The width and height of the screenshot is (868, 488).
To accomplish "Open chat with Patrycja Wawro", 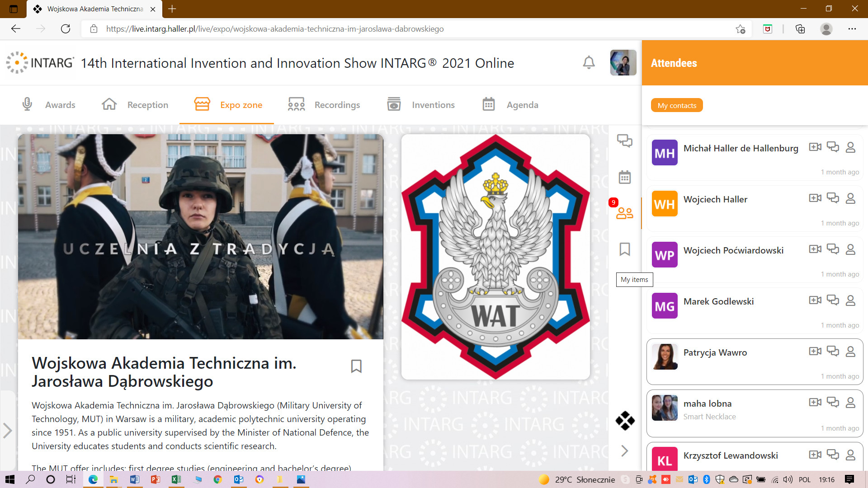I will pyautogui.click(x=833, y=351).
